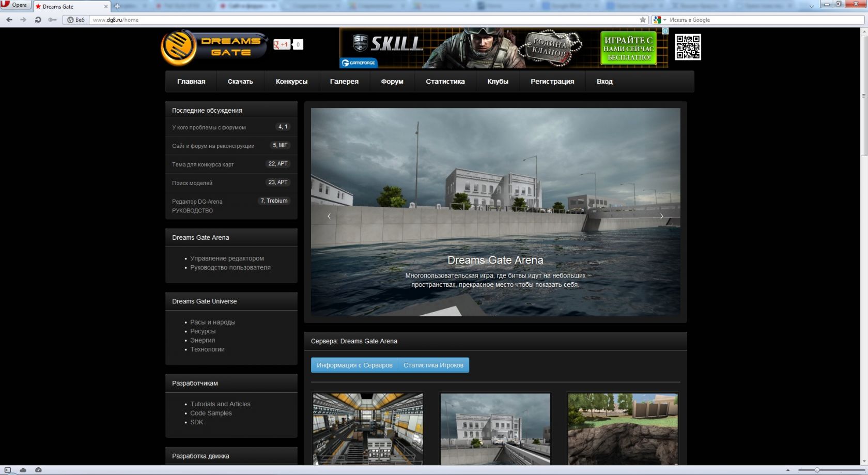Viewport: 868px width, 475px height.
Task: Close the Dreams Gate tab
Action: pyautogui.click(x=106, y=7)
